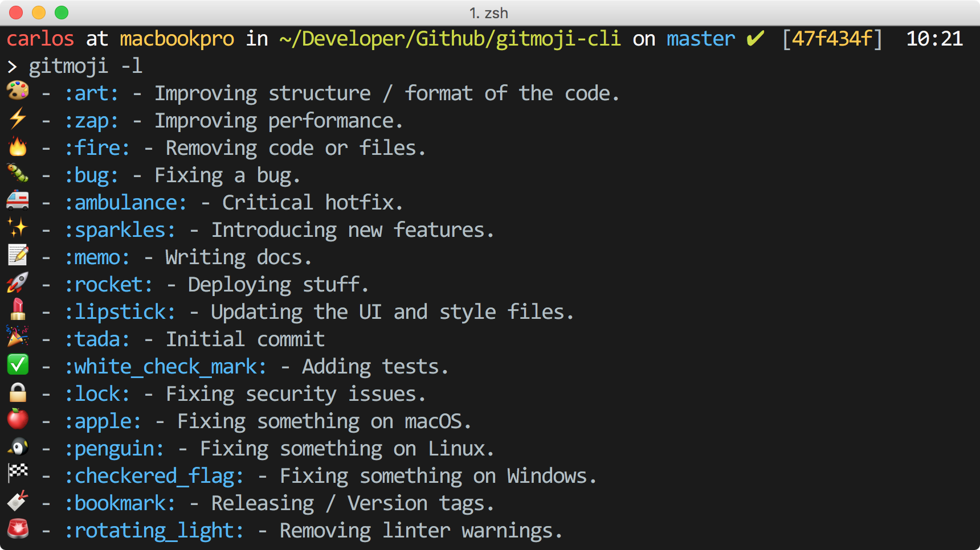Click the checkered flag emoji
The height and width of the screenshot is (550, 980).
(18, 473)
